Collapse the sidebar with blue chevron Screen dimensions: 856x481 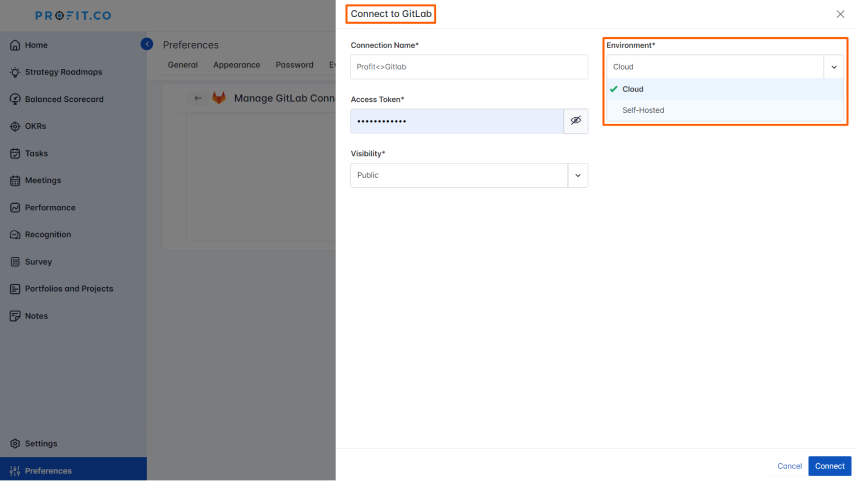coord(146,44)
